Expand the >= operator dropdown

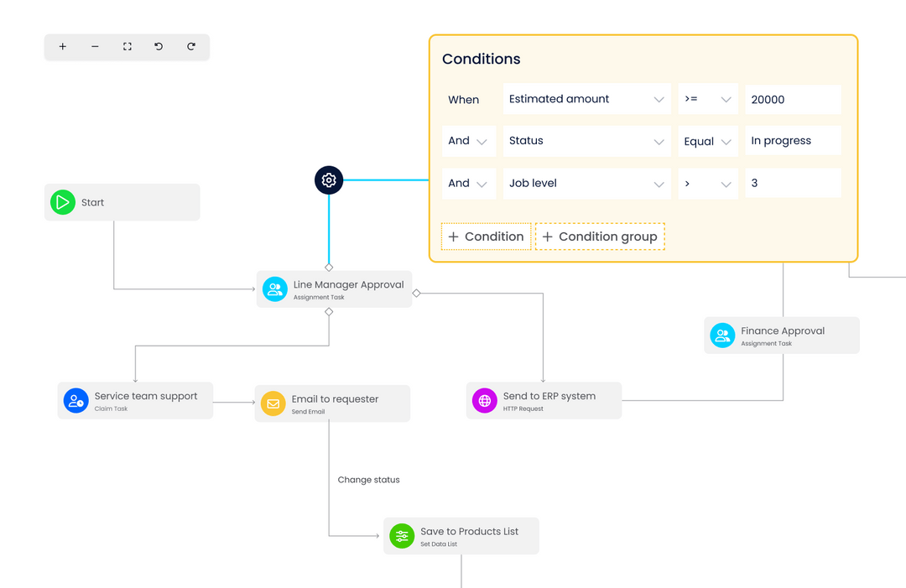click(x=726, y=99)
